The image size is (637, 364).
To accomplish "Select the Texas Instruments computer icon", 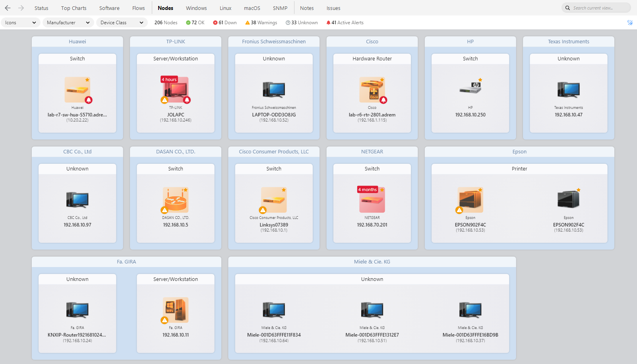I will pos(568,90).
